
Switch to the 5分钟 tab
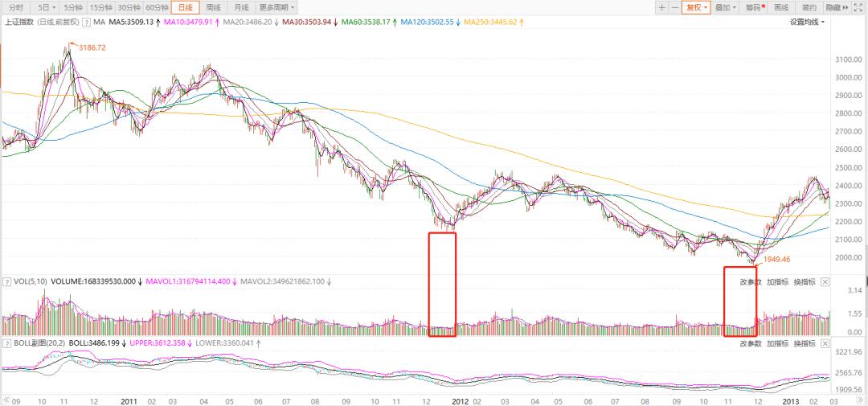(x=73, y=8)
